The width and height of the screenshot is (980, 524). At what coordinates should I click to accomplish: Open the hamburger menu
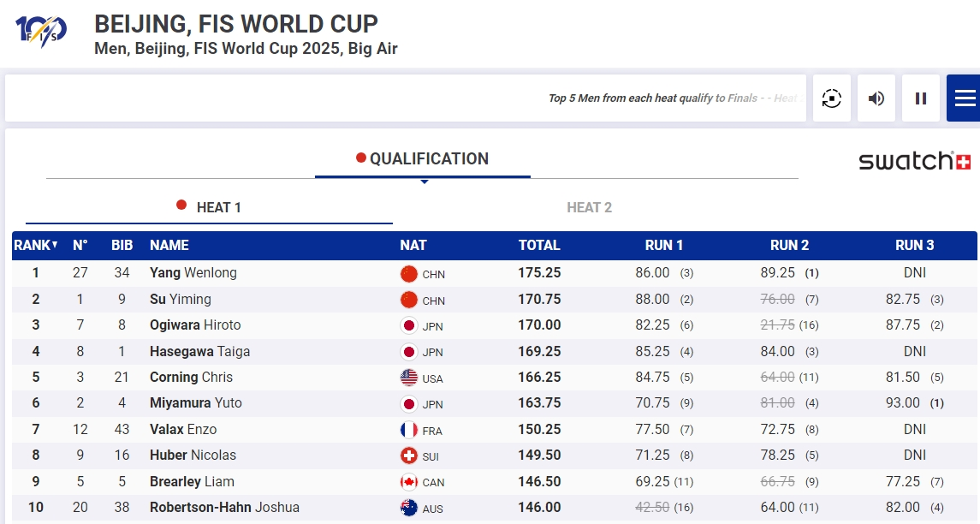coord(965,98)
